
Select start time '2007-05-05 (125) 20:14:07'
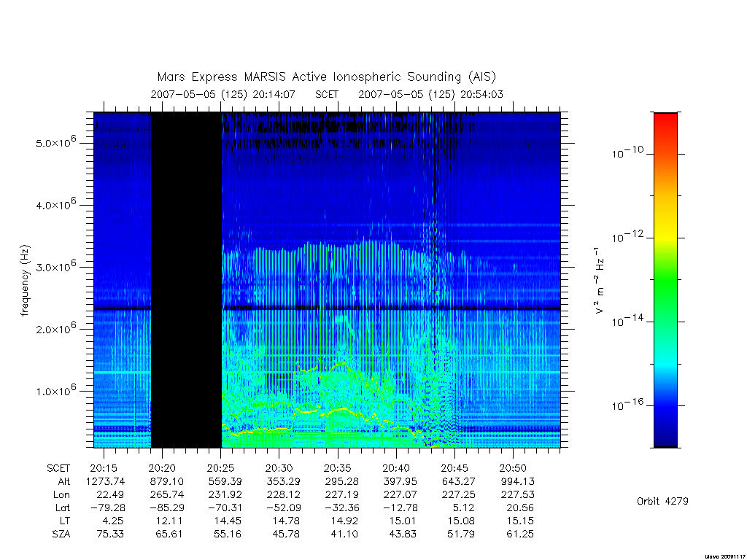click(x=223, y=94)
